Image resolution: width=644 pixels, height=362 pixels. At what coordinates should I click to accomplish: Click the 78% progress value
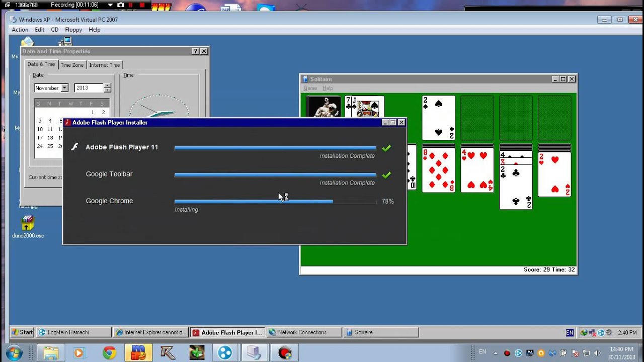tap(387, 201)
